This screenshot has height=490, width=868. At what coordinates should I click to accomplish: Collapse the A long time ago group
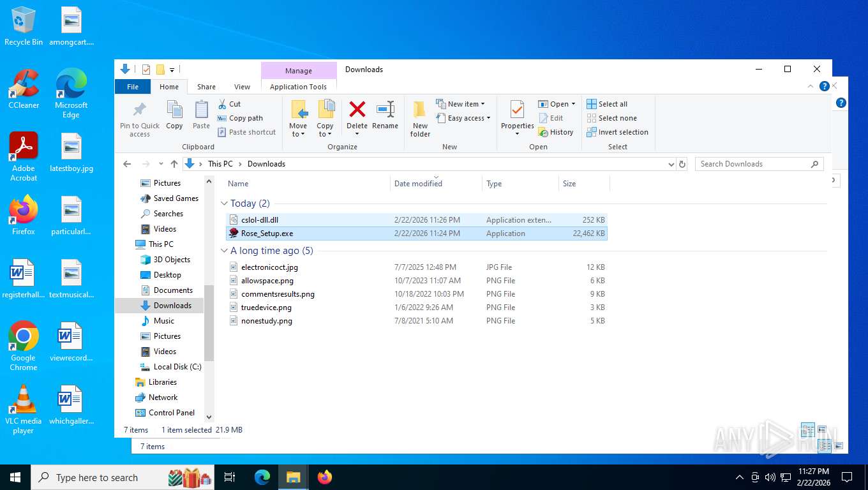pos(224,251)
